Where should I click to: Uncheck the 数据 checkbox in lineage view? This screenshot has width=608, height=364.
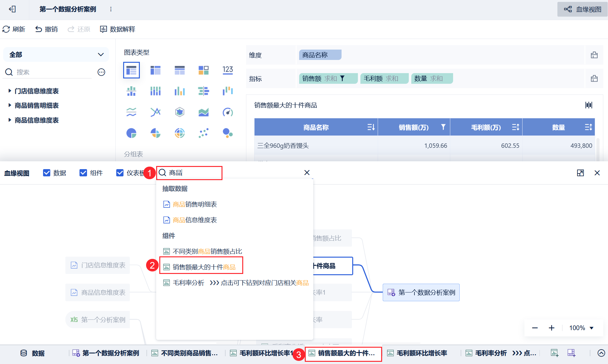click(x=47, y=173)
